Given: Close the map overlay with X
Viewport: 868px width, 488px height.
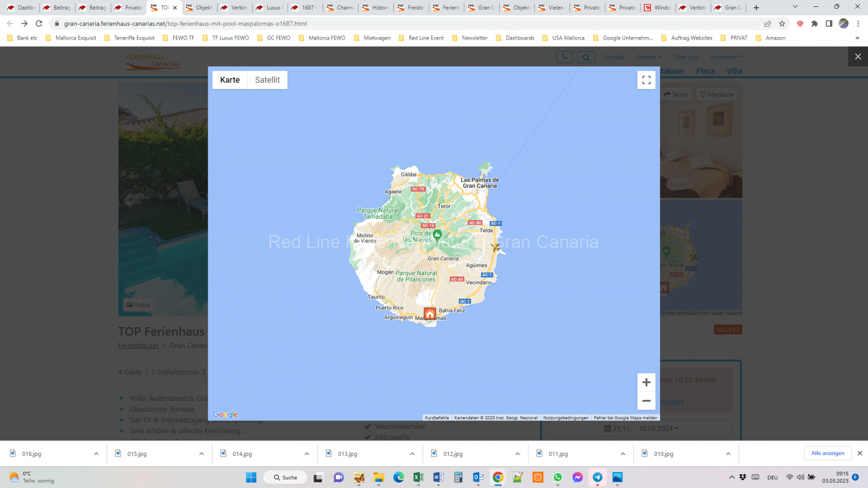Looking at the screenshot, I should (x=858, y=57).
